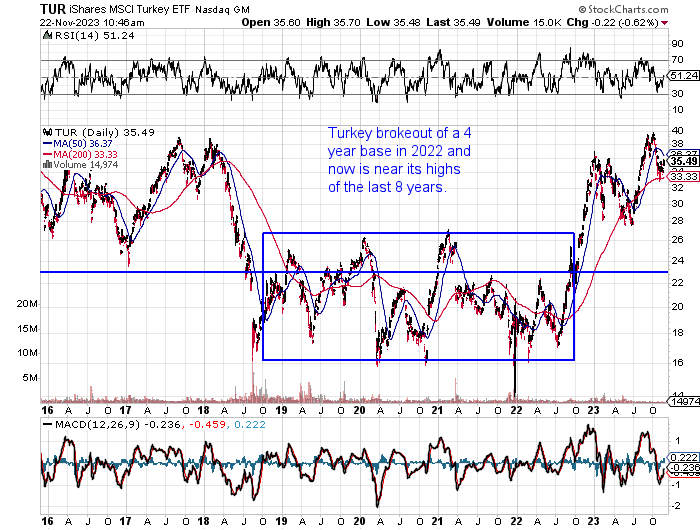Select the High 35.70 value
Screen dimensions: 700x530
pyautogui.click(x=333, y=22)
